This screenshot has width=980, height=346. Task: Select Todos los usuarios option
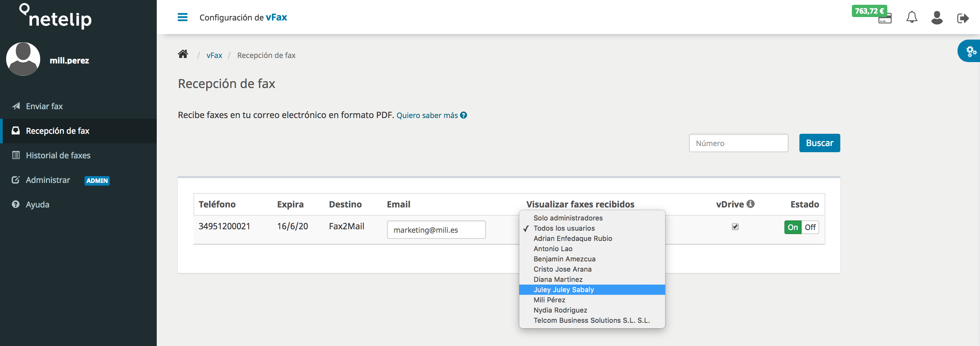click(x=592, y=228)
